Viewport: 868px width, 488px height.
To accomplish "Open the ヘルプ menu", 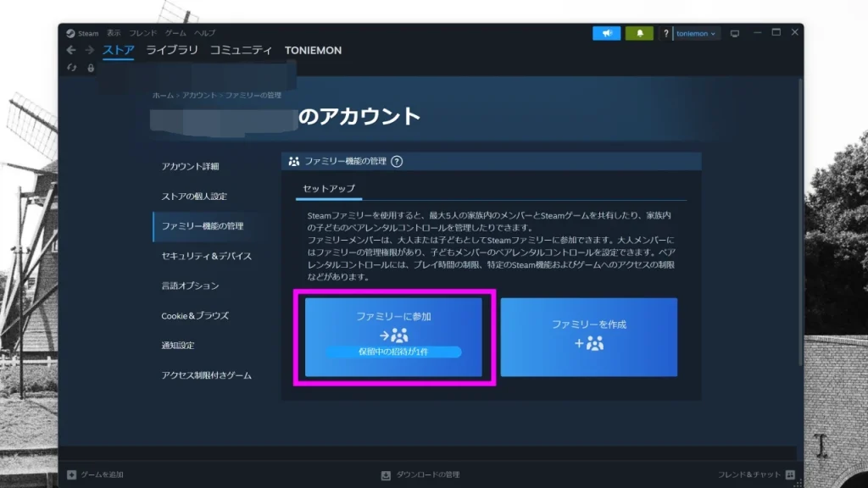I will tap(205, 33).
